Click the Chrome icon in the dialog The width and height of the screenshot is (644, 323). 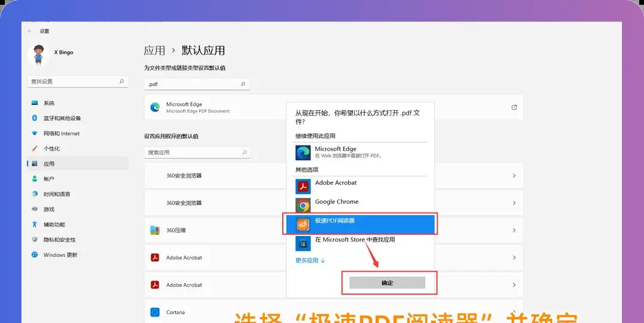[x=303, y=205]
